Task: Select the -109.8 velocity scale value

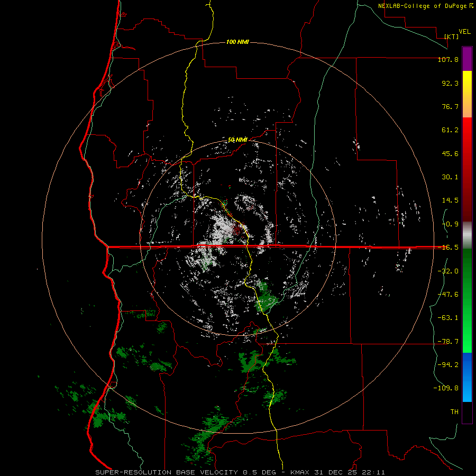Action: 446,388
